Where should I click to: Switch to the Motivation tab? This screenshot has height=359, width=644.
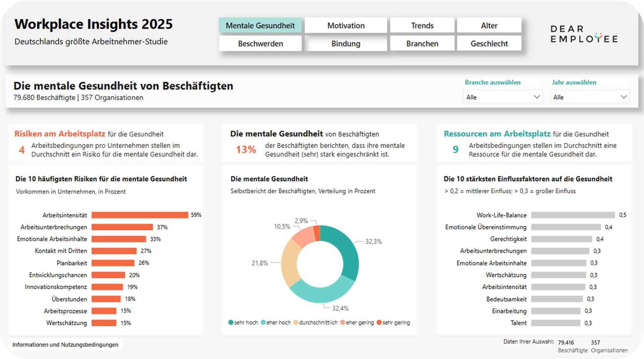[x=346, y=25]
